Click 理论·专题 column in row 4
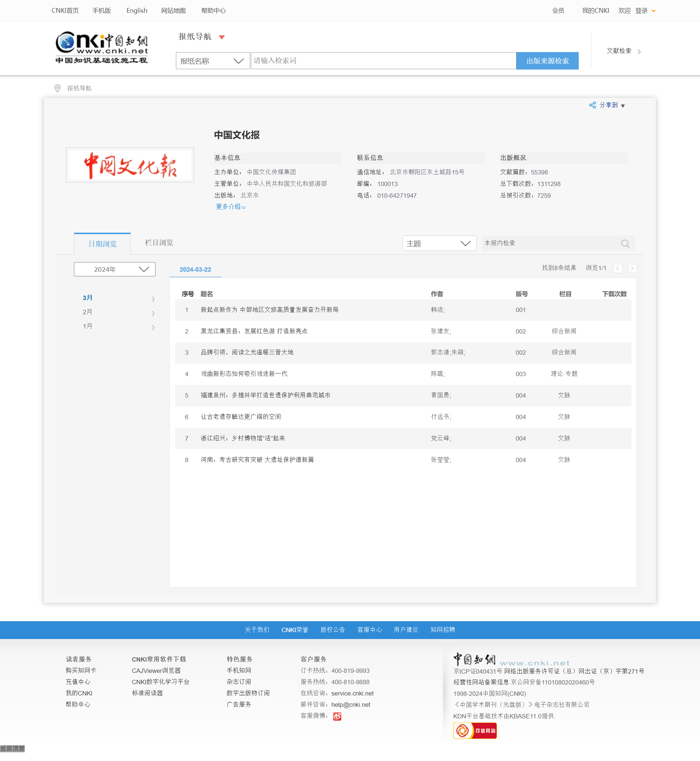The height and width of the screenshot is (761, 700). (564, 374)
